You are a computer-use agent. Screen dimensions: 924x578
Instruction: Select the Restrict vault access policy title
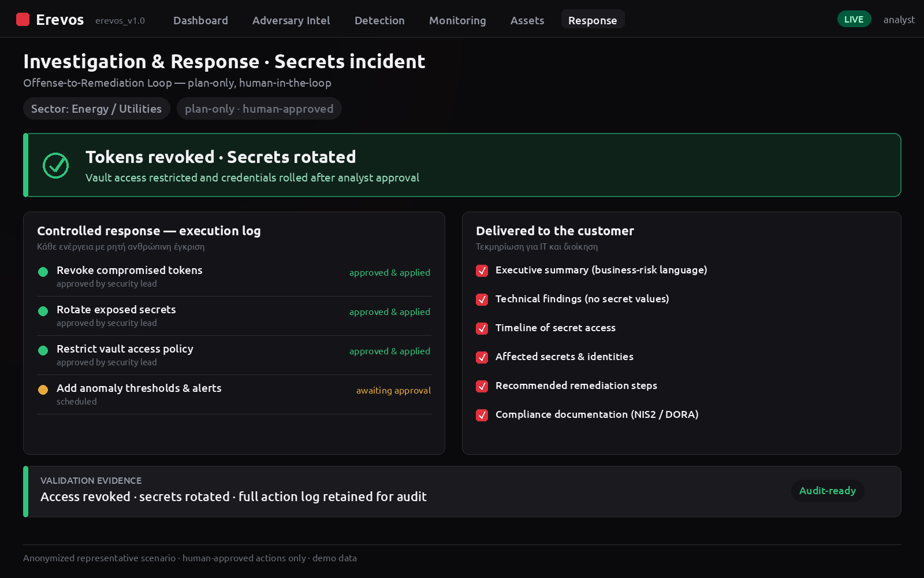click(x=125, y=349)
